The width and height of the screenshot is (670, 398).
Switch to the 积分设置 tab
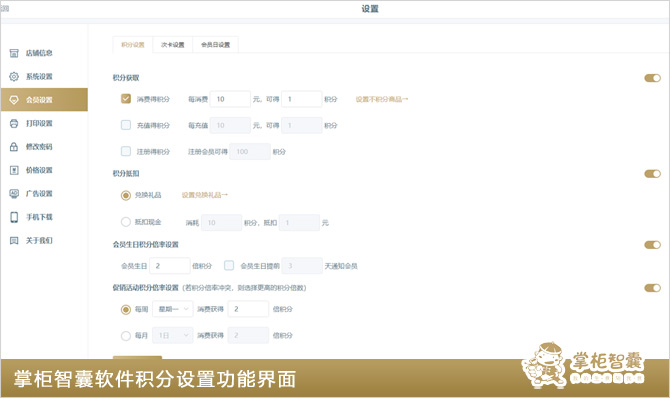click(133, 44)
